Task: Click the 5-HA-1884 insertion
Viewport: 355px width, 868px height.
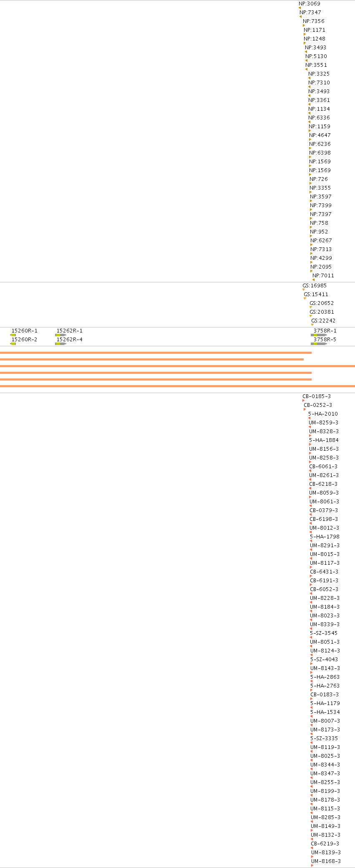Action: pos(310,444)
